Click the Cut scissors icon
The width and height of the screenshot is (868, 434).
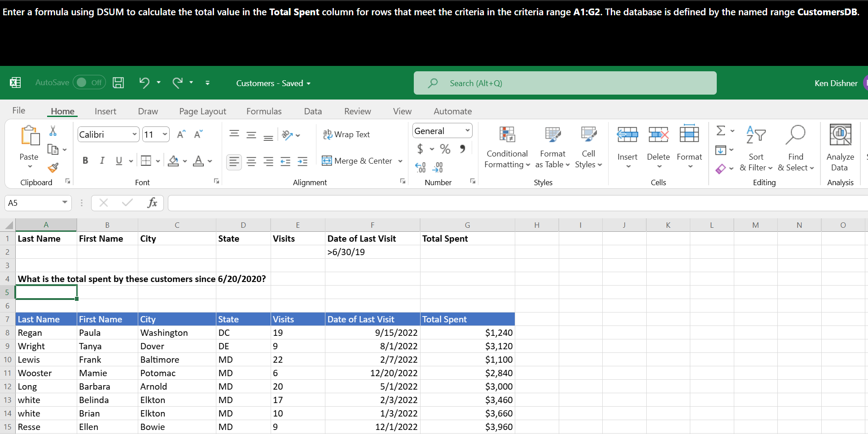pyautogui.click(x=53, y=131)
